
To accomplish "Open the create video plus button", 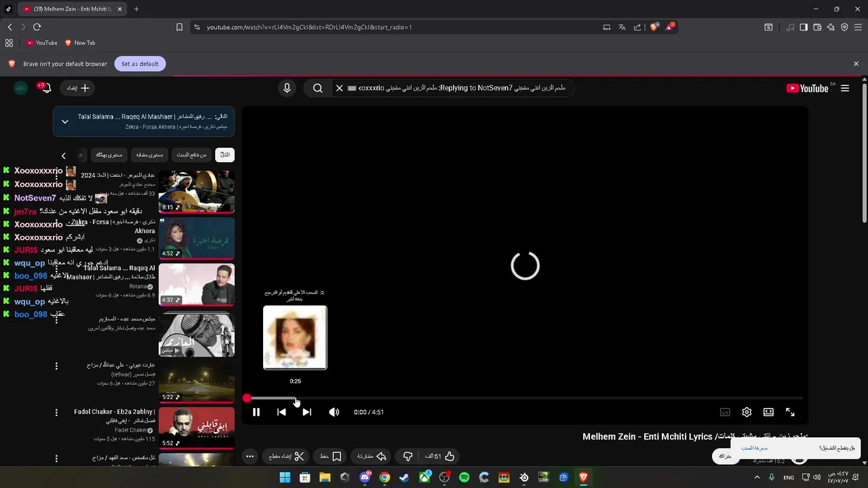I will click(78, 88).
